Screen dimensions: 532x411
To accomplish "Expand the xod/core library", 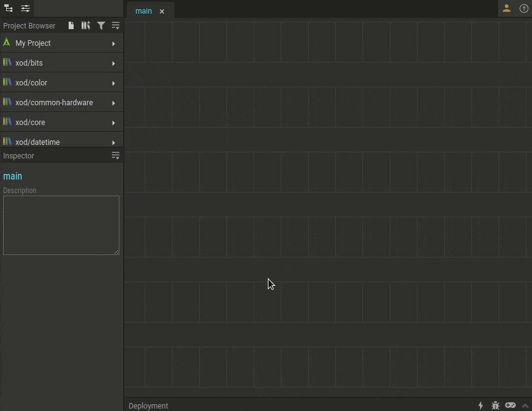I will tap(113, 123).
